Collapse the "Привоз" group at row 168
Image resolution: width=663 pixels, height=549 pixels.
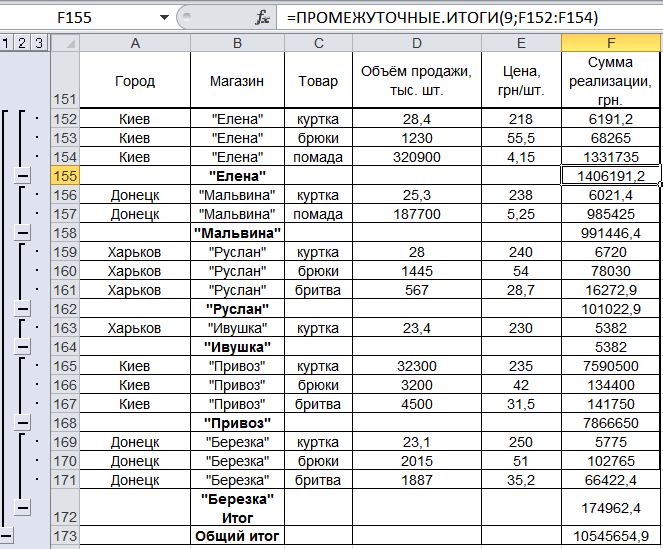22,423
